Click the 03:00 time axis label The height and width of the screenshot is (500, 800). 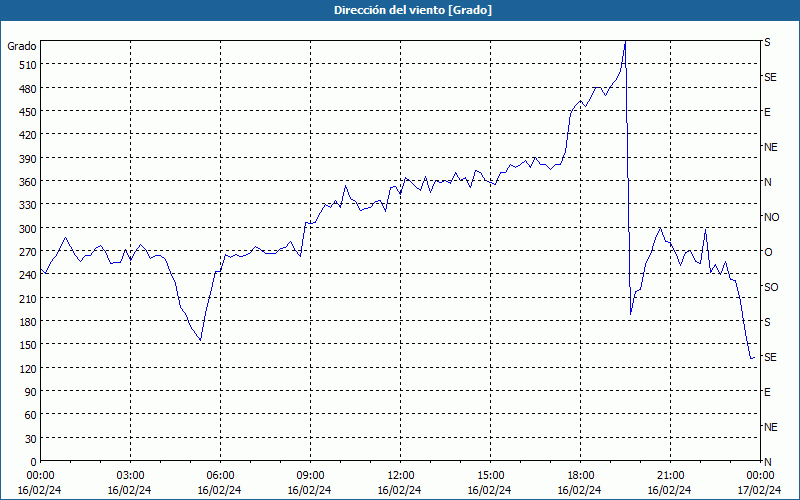click(x=130, y=476)
